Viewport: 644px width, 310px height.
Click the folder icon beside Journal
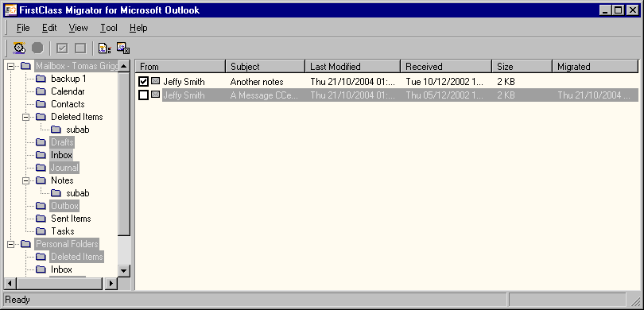coord(41,168)
